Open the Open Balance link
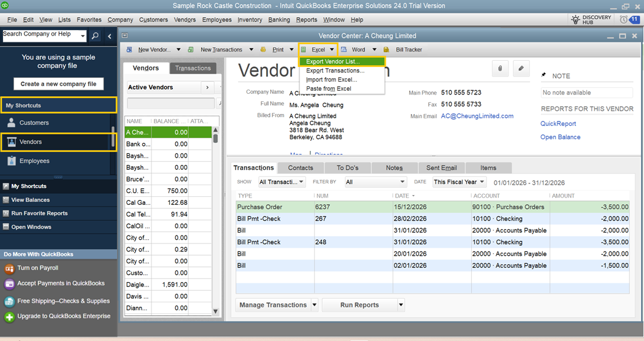The width and height of the screenshot is (644, 341). [x=560, y=137]
